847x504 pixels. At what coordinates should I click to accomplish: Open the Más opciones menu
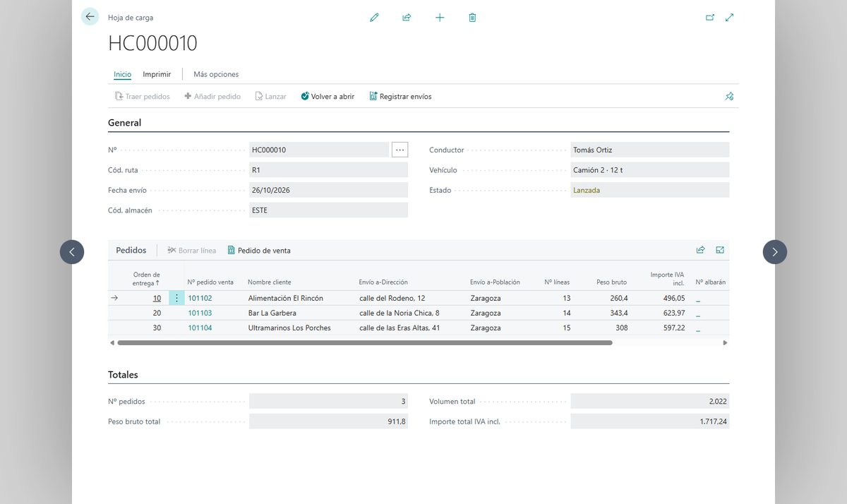pyautogui.click(x=216, y=74)
